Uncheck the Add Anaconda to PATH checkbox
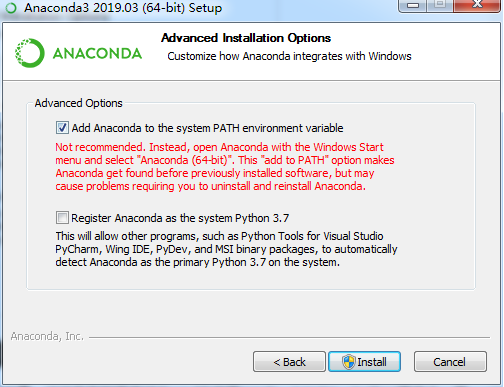Screen dimensions: 504x387 pos(62,128)
